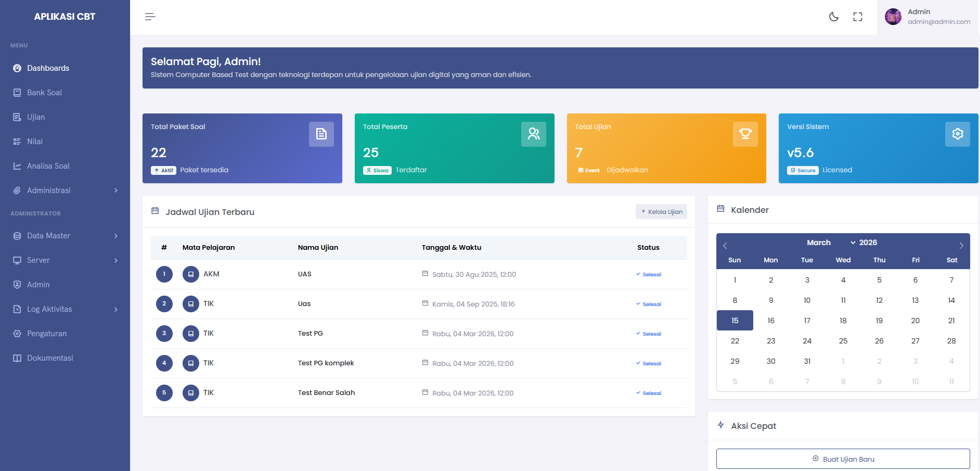
Task: Expand the Administrasi menu
Action: 48,190
